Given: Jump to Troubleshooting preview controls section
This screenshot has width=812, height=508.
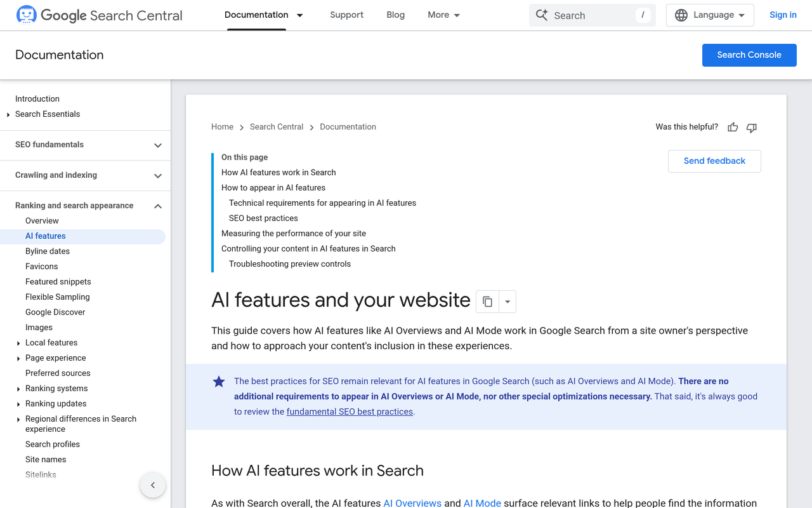Looking at the screenshot, I should point(290,264).
